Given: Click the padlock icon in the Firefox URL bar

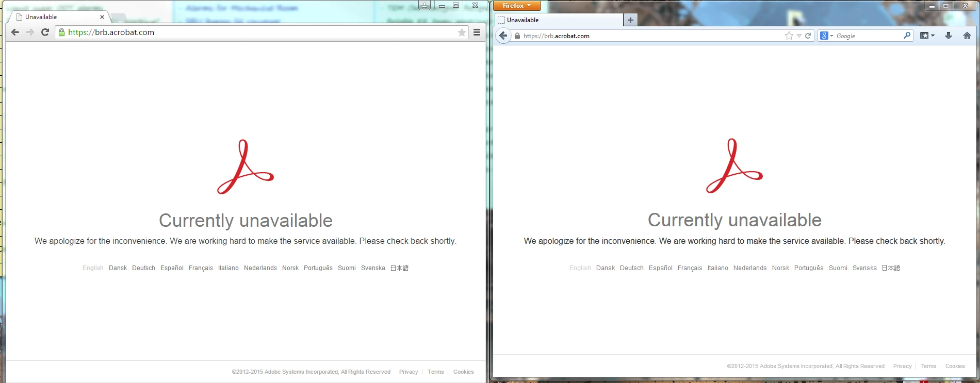Looking at the screenshot, I should coord(517,36).
